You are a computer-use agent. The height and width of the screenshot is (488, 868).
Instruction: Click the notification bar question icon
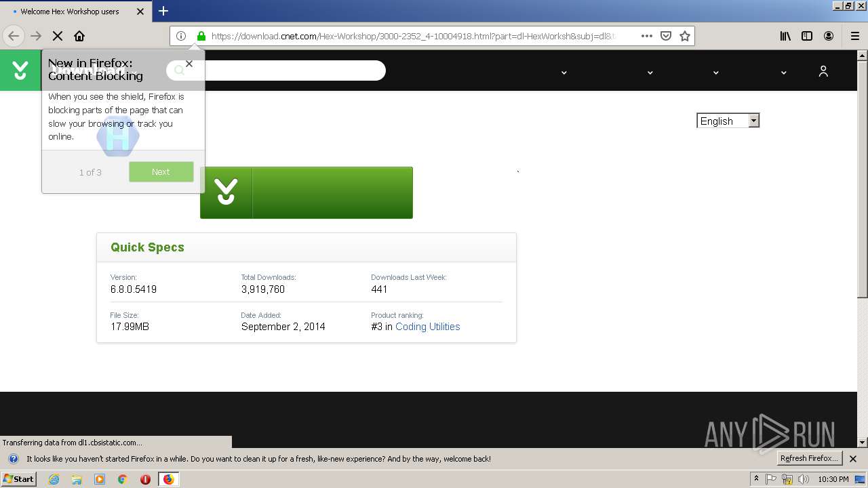coord(13,459)
